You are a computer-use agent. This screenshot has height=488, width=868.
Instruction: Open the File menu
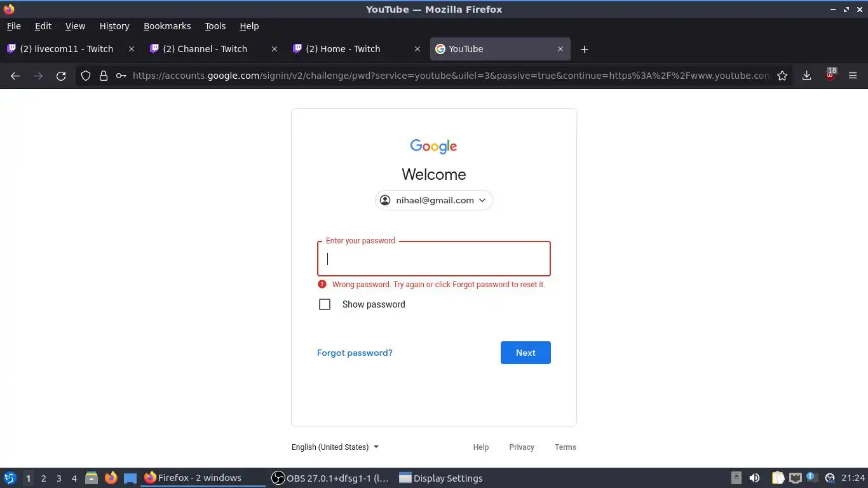13,26
